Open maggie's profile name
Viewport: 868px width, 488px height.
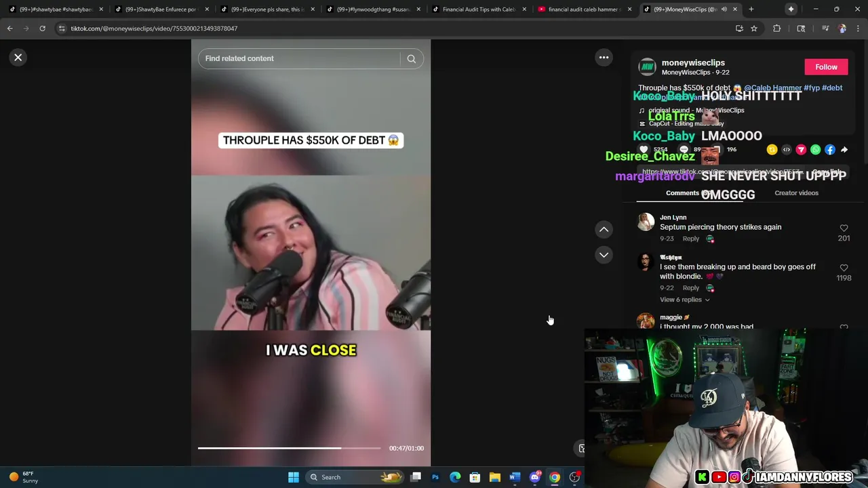pyautogui.click(x=674, y=317)
